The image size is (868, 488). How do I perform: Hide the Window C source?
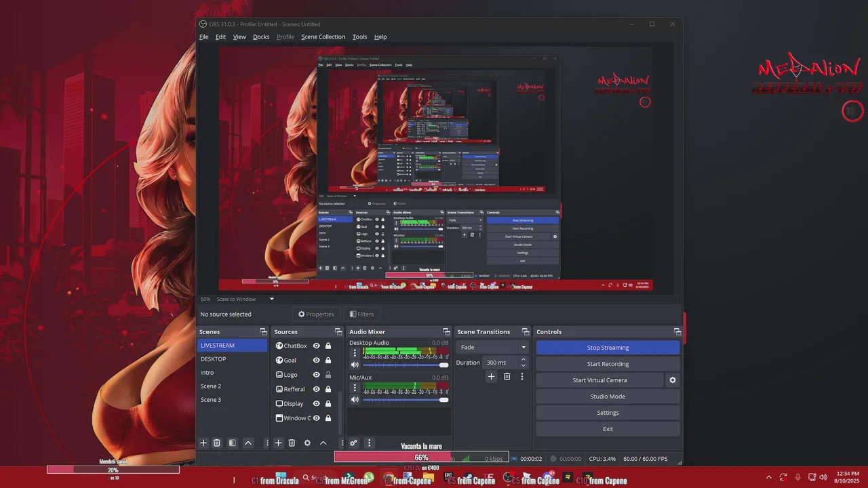tap(316, 418)
